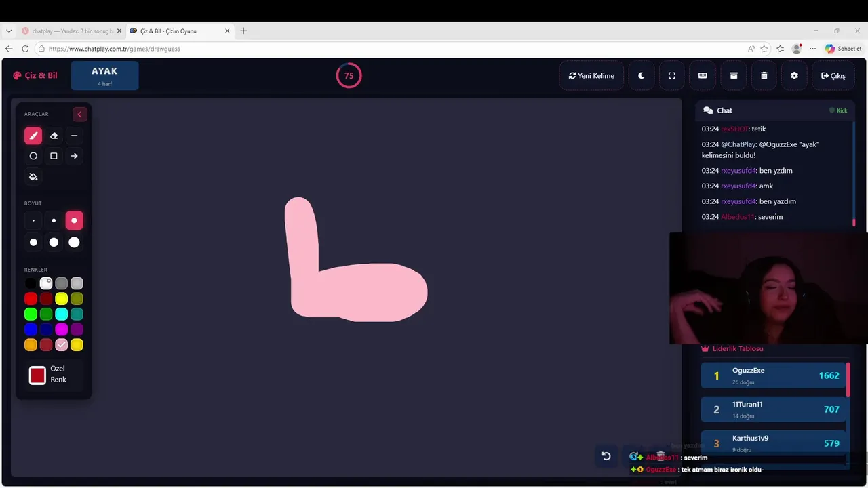868x488 pixels.
Task: Select the rectangle shape tool
Action: [x=54, y=156]
